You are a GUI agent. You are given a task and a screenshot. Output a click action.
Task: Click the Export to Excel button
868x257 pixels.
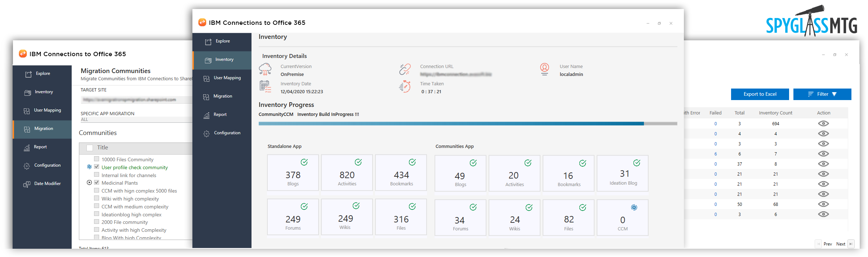760,94
